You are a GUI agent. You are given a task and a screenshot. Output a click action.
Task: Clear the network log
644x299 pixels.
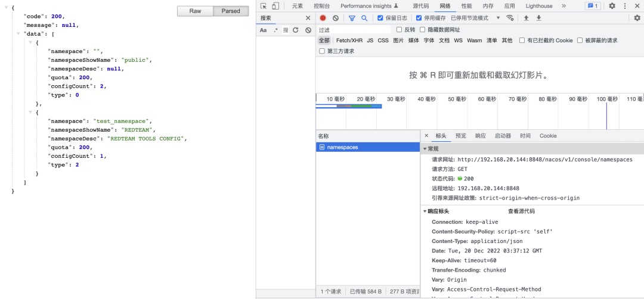tap(336, 18)
